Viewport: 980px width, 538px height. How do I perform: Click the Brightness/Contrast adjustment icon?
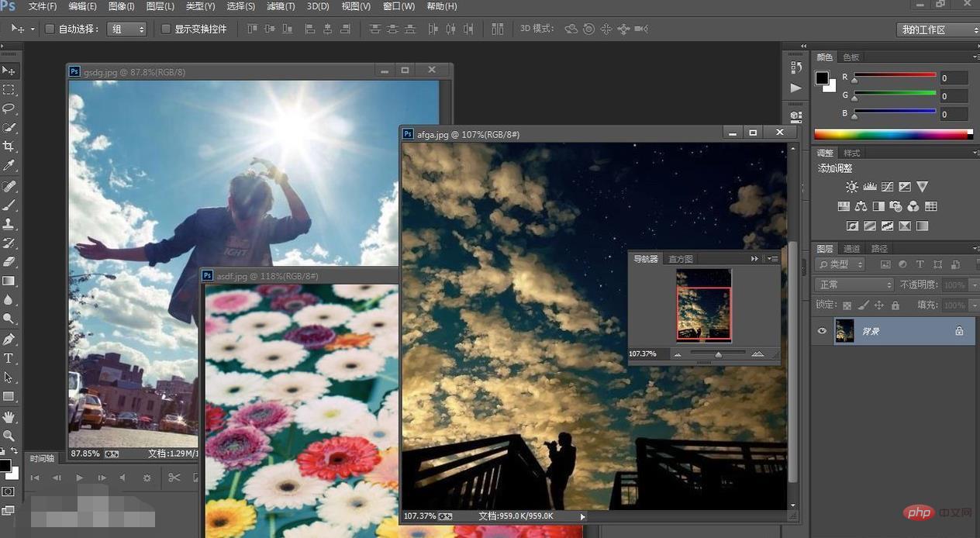pyautogui.click(x=852, y=187)
